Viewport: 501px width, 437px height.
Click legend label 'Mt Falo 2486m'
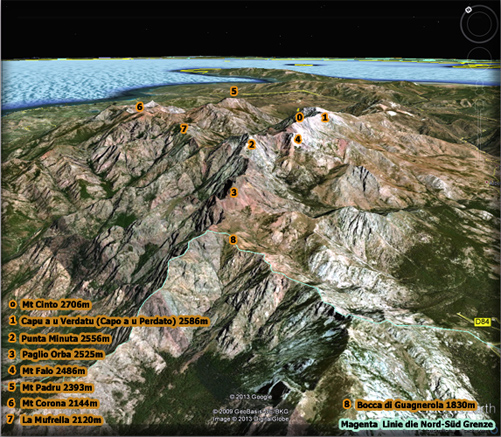point(53,371)
